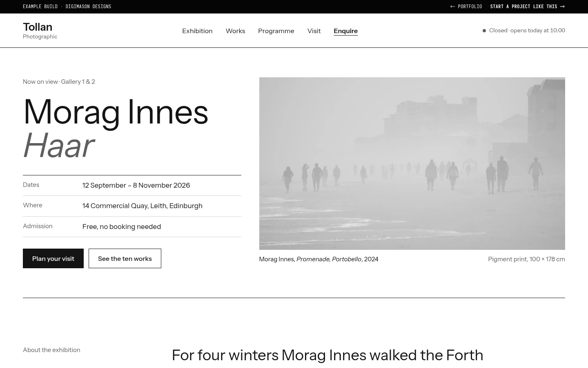Click the Tollan Photographic logo

tap(40, 31)
